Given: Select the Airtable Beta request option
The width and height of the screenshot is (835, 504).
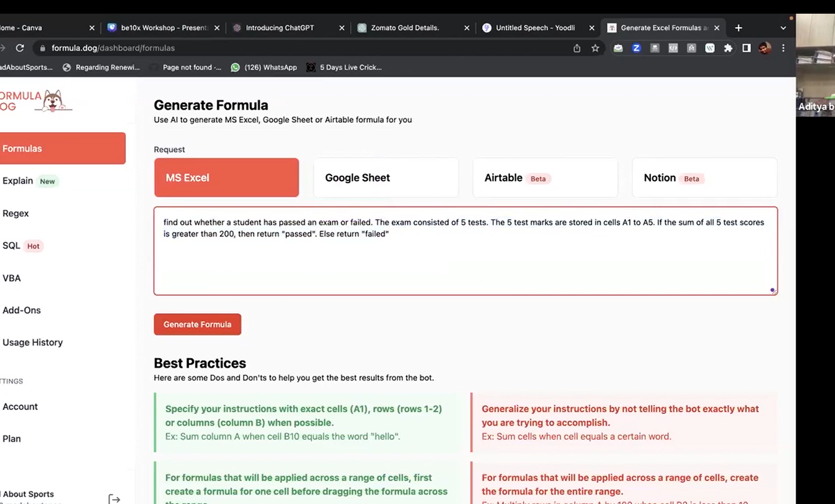Looking at the screenshot, I should pos(545,178).
